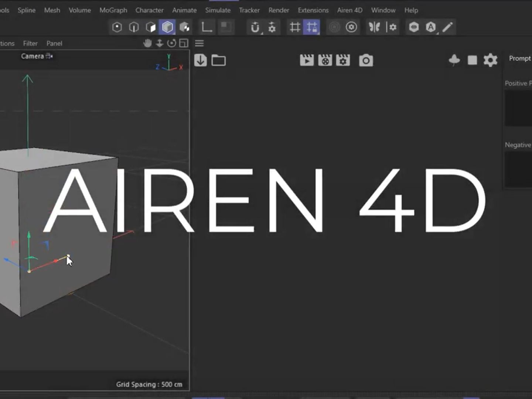The height and width of the screenshot is (399, 532).
Task: Open snap settings gear icon
Action: [x=272, y=27]
